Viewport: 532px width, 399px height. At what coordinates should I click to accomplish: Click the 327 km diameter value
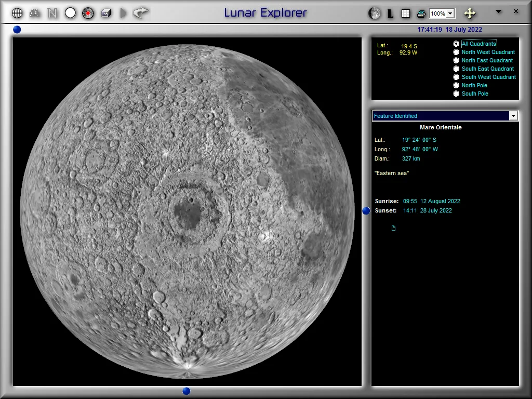411,158
